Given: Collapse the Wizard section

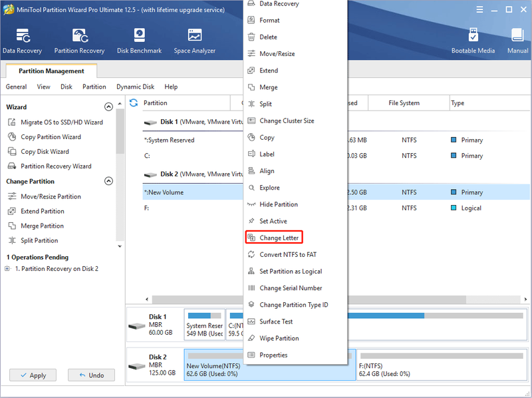Looking at the screenshot, I should (108, 107).
